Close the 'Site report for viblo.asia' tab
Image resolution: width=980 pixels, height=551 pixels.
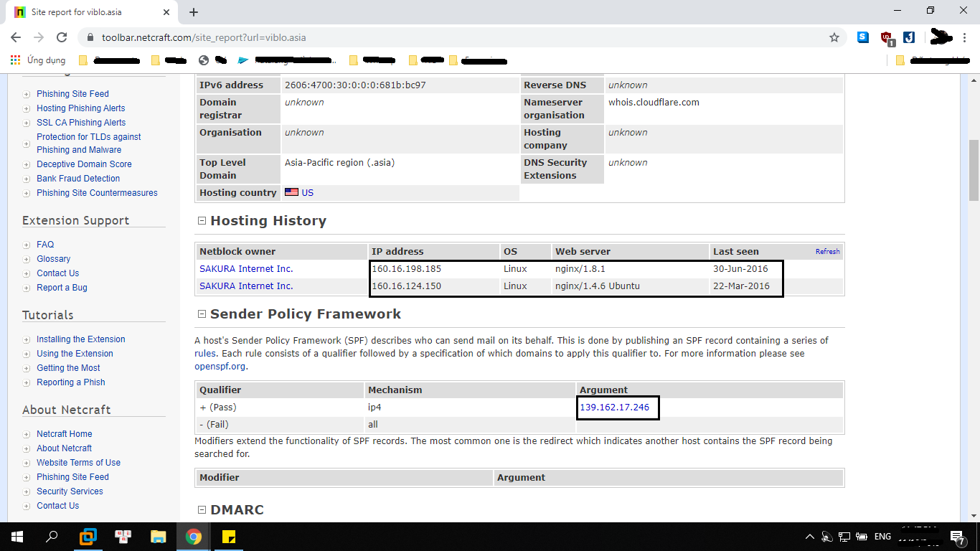point(166,12)
